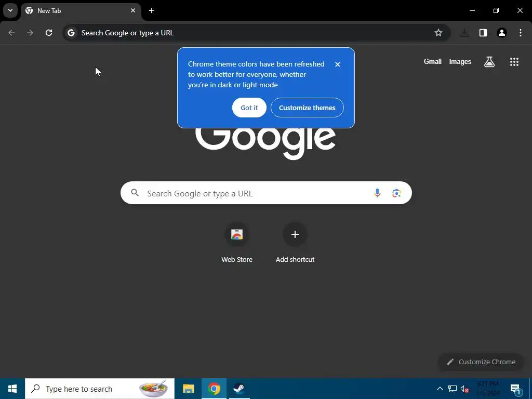
Task: Open the Images link
Action: tap(460, 62)
